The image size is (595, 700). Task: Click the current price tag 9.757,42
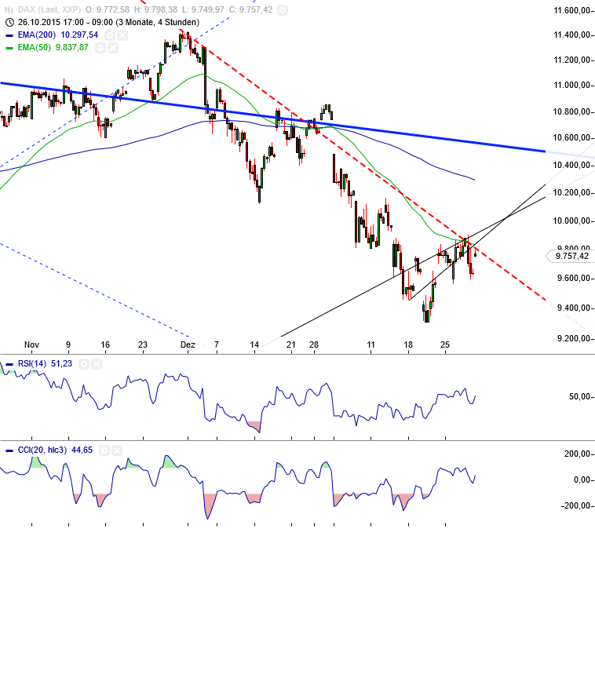(x=570, y=255)
